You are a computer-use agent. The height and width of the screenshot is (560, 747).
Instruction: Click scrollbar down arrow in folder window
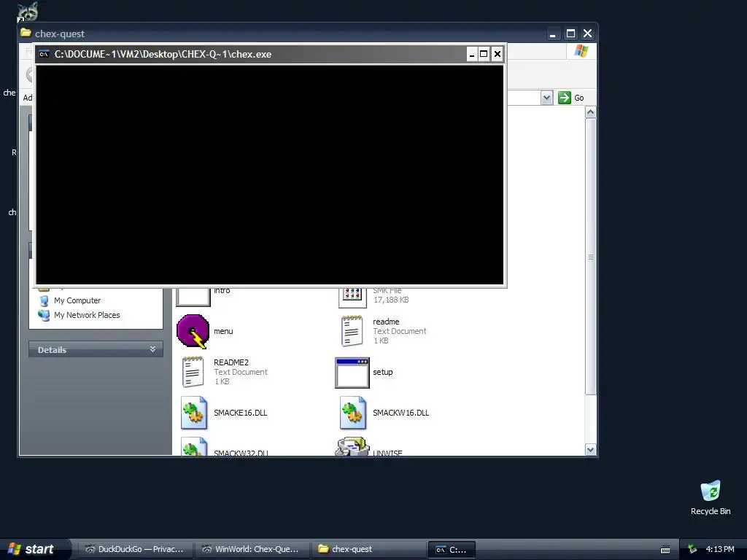click(x=590, y=449)
